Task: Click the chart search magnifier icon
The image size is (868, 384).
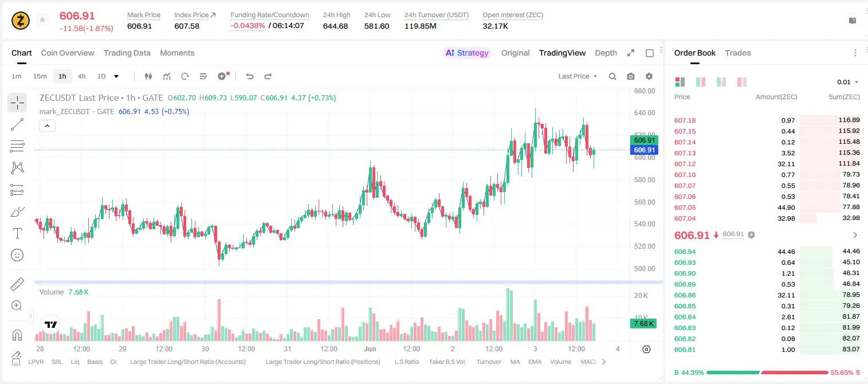Action: point(612,76)
